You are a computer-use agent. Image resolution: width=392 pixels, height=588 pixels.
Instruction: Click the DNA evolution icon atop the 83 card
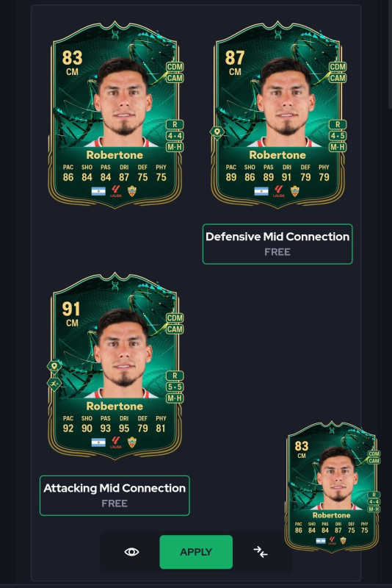pyautogui.click(x=115, y=34)
